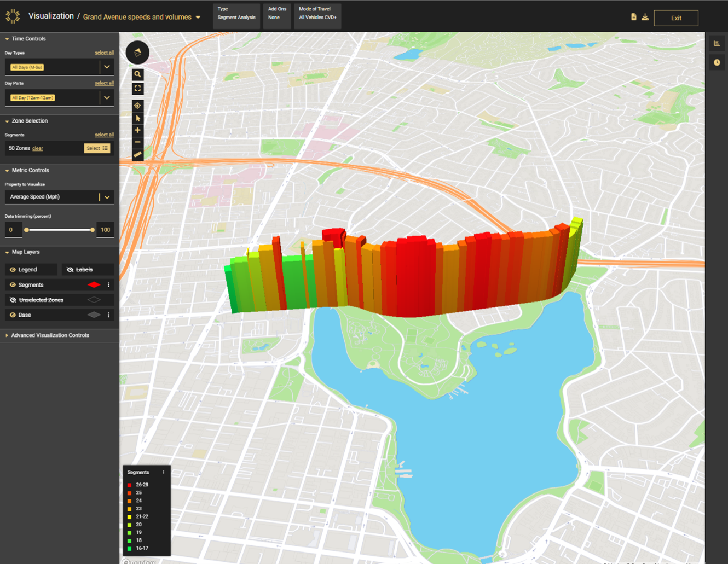This screenshot has height=564, width=728.
Task: Click the Unselected Zones outline swatch
Action: pos(94,300)
